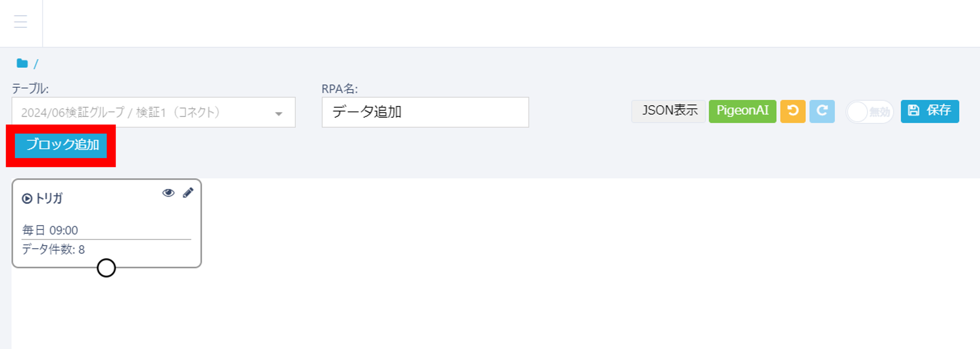Save the RPA with the 保存 button
The image size is (980, 349).
point(929,111)
